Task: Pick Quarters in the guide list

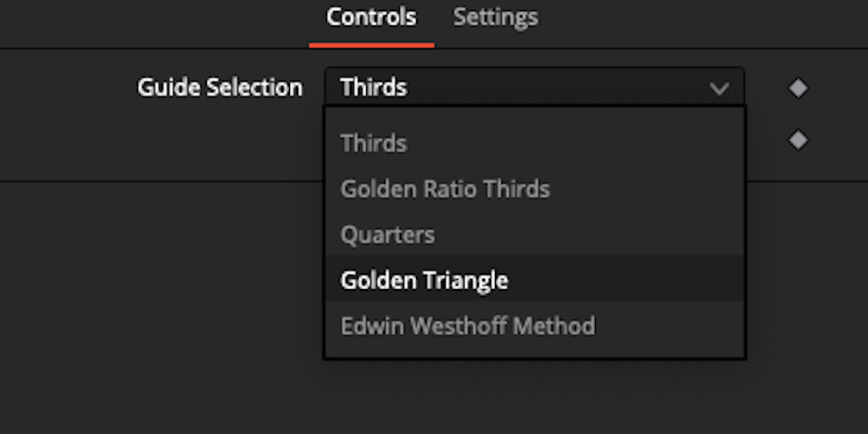Action: click(387, 235)
